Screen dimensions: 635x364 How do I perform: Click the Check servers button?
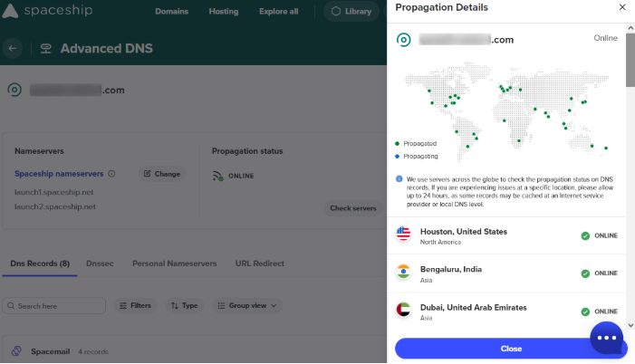coord(352,208)
